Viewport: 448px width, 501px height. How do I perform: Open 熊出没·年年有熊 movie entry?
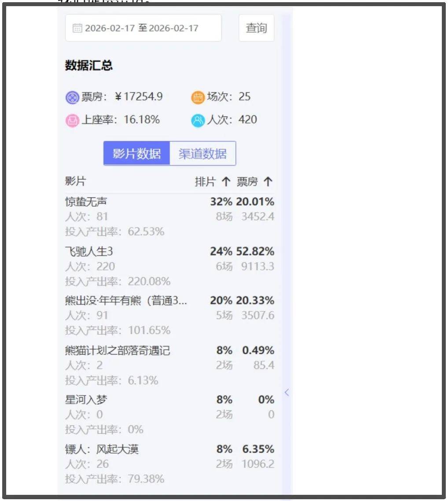[126, 301]
